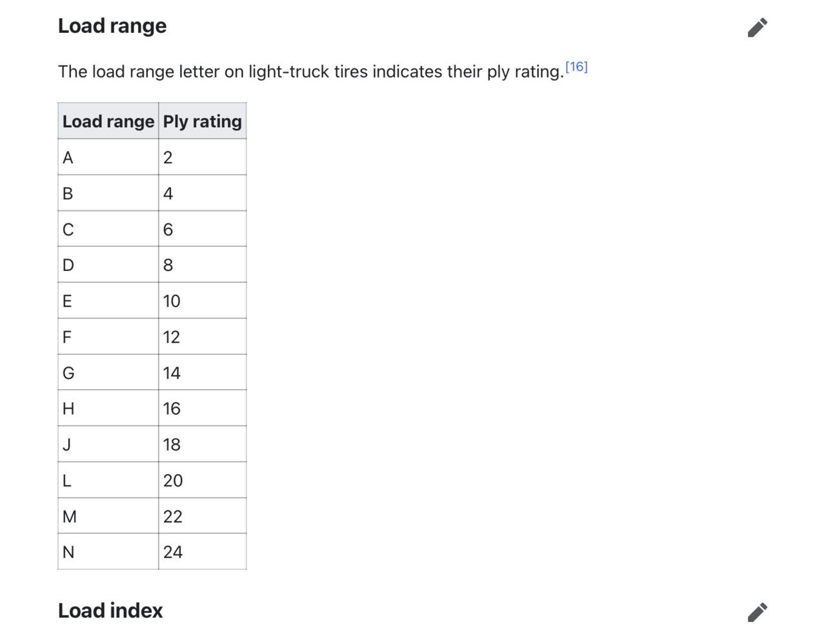The height and width of the screenshot is (644, 826).
Task: Click the Load range section heading
Action: (x=112, y=26)
